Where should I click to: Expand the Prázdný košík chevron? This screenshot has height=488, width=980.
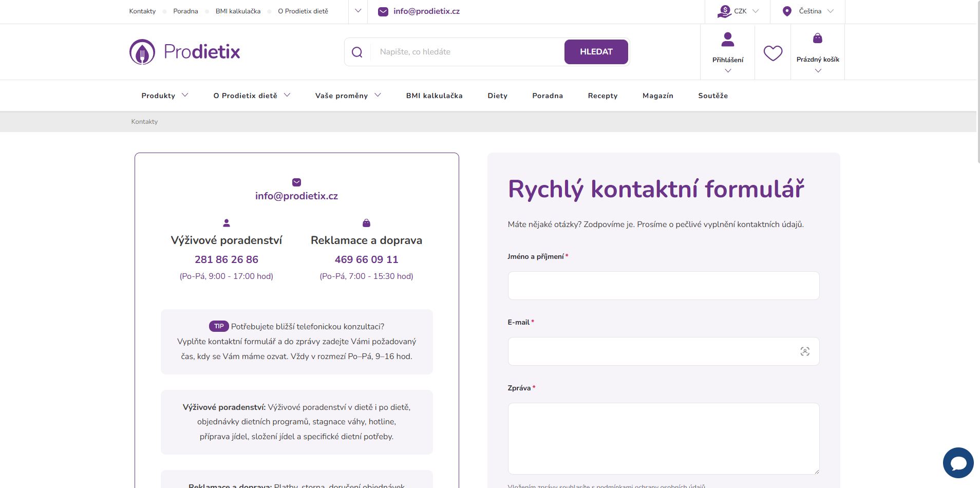pyautogui.click(x=818, y=71)
